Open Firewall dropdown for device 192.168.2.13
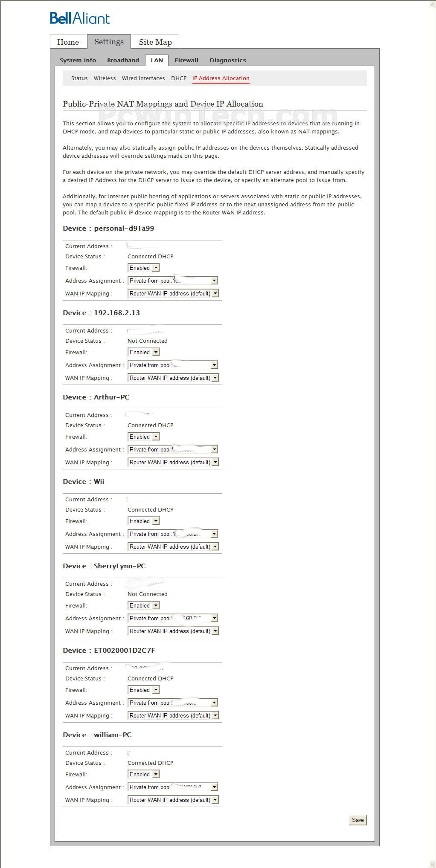436x868 pixels. click(x=144, y=352)
